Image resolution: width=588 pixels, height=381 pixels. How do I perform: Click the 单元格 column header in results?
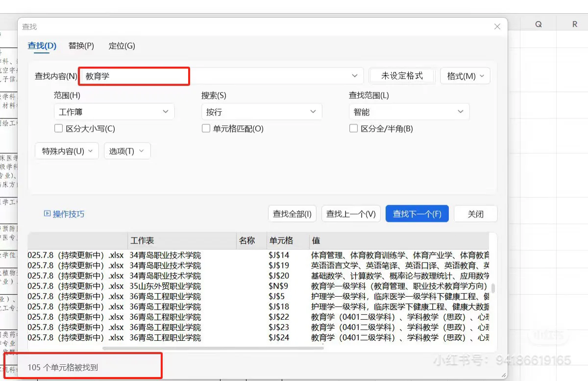tap(288, 240)
